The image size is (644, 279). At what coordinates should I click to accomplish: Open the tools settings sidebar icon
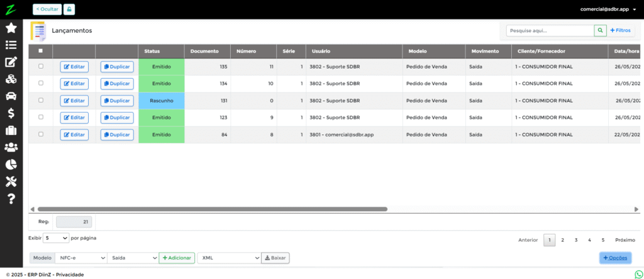(x=11, y=182)
